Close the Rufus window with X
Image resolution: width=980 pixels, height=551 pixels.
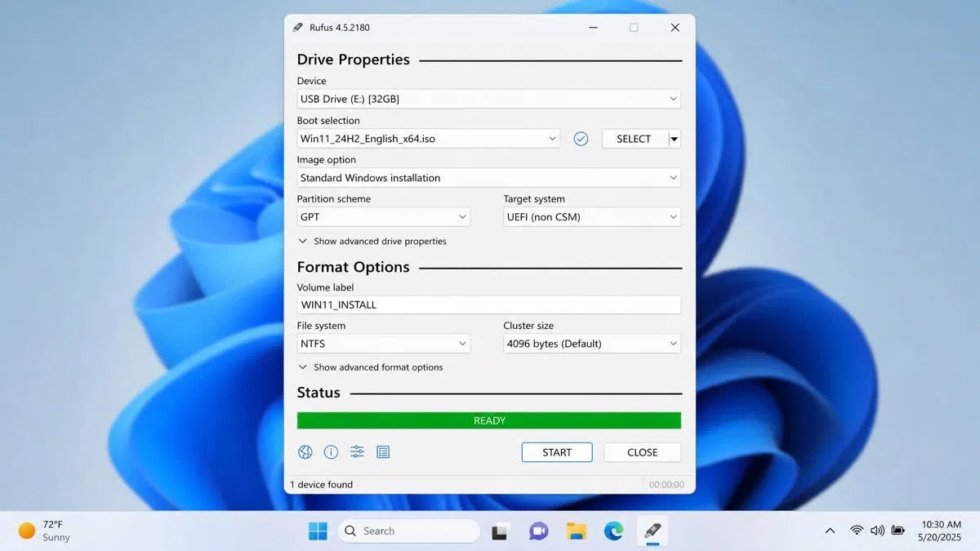pos(675,27)
